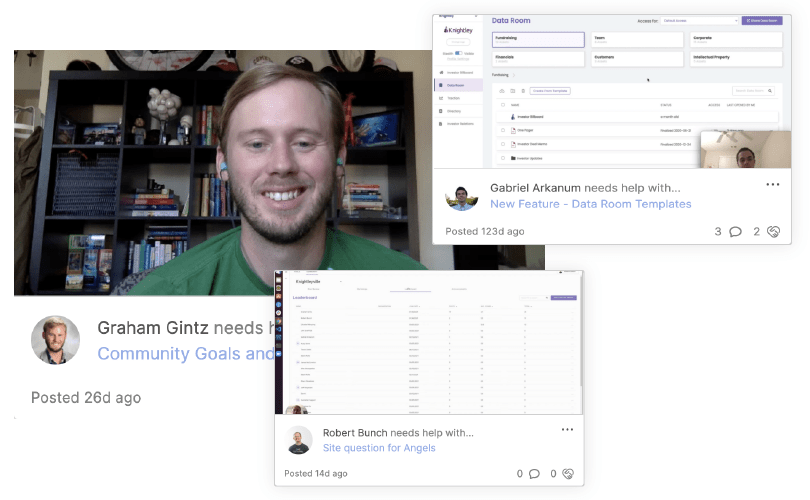Viewport: 810px width, 500px height.
Task: Check the One Pager file checkbox
Action: (x=503, y=130)
